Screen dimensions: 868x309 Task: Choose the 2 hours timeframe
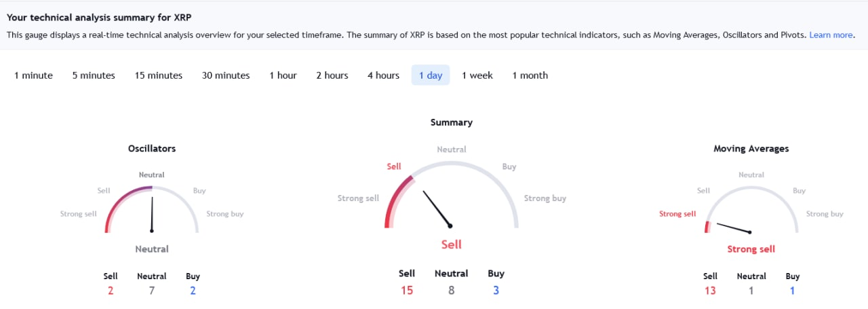[332, 75]
